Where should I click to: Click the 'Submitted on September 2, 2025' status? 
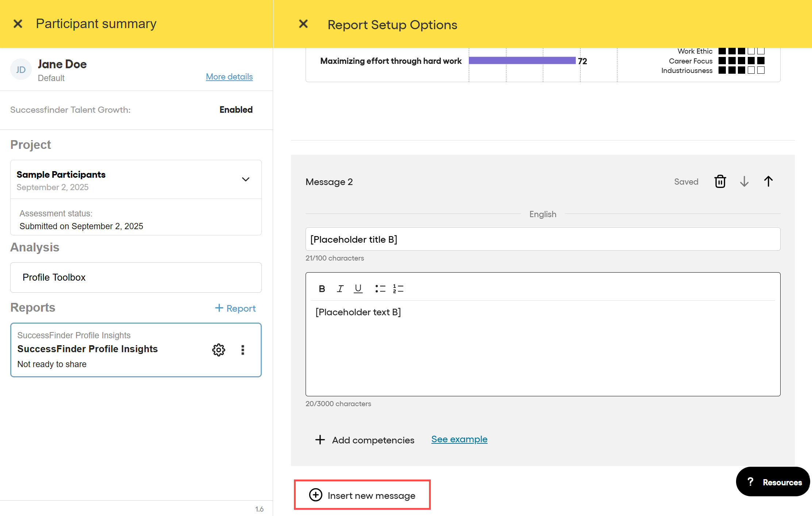(81, 226)
